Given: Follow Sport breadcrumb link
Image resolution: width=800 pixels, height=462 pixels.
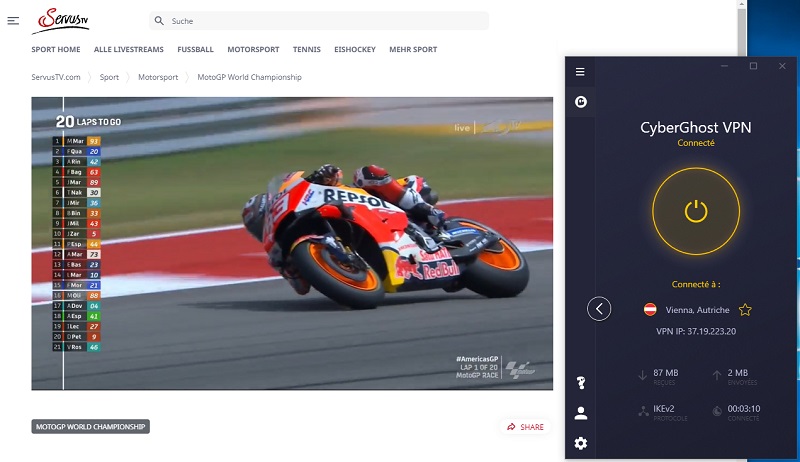Looking at the screenshot, I should point(109,77).
